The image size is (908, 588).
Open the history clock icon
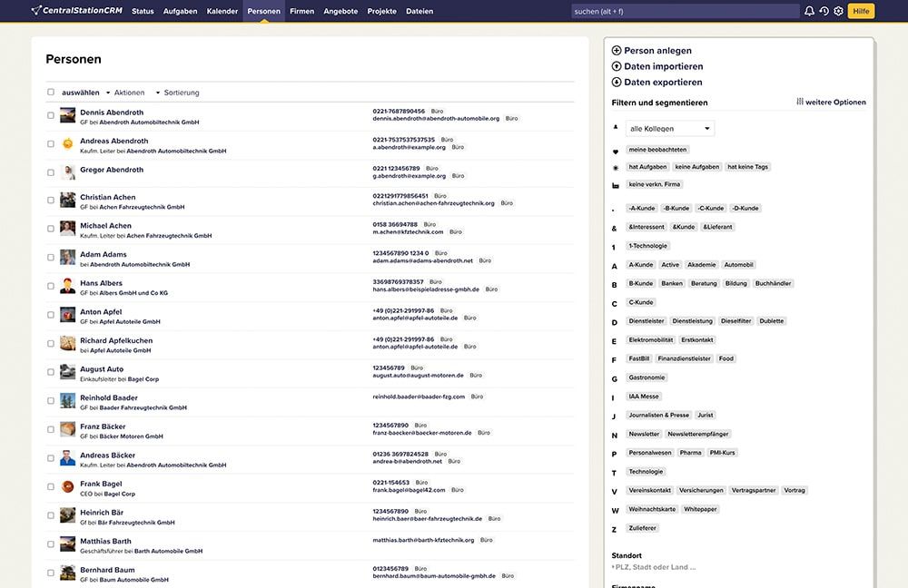(824, 11)
